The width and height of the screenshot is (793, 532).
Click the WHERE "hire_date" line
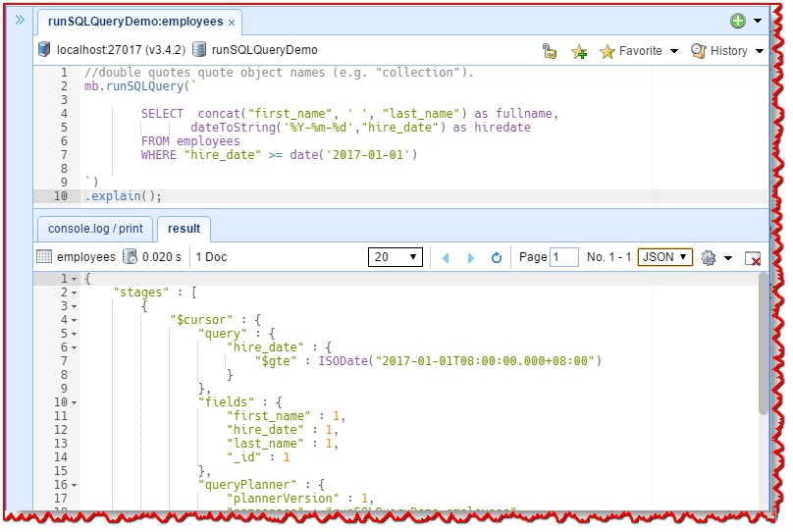[279, 155]
